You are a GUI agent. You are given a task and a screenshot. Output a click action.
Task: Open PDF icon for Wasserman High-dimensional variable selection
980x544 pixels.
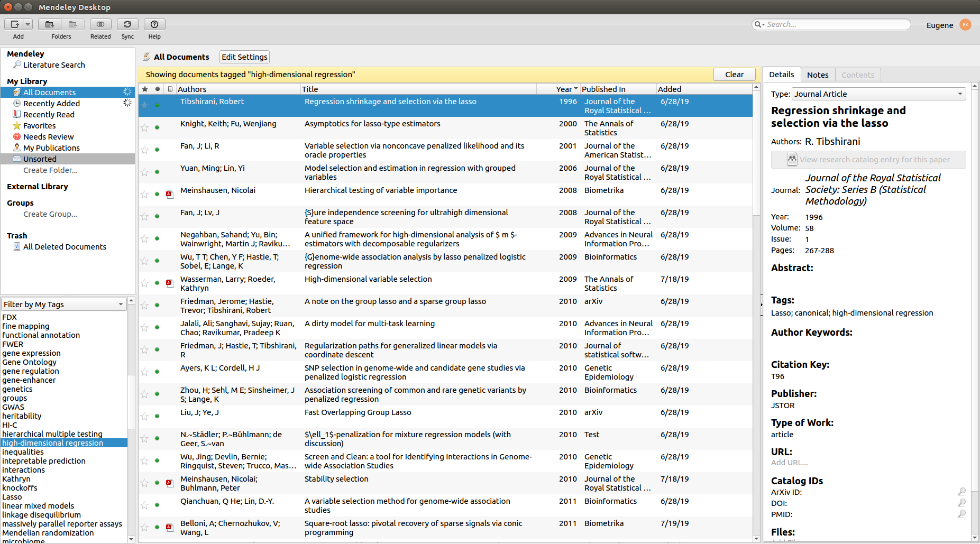169,283
